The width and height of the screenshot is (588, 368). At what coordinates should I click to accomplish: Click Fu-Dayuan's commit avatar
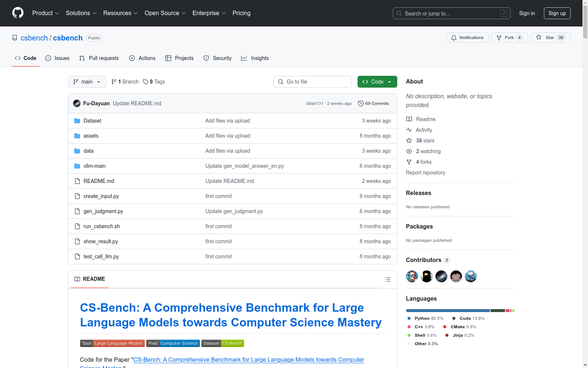click(x=77, y=103)
